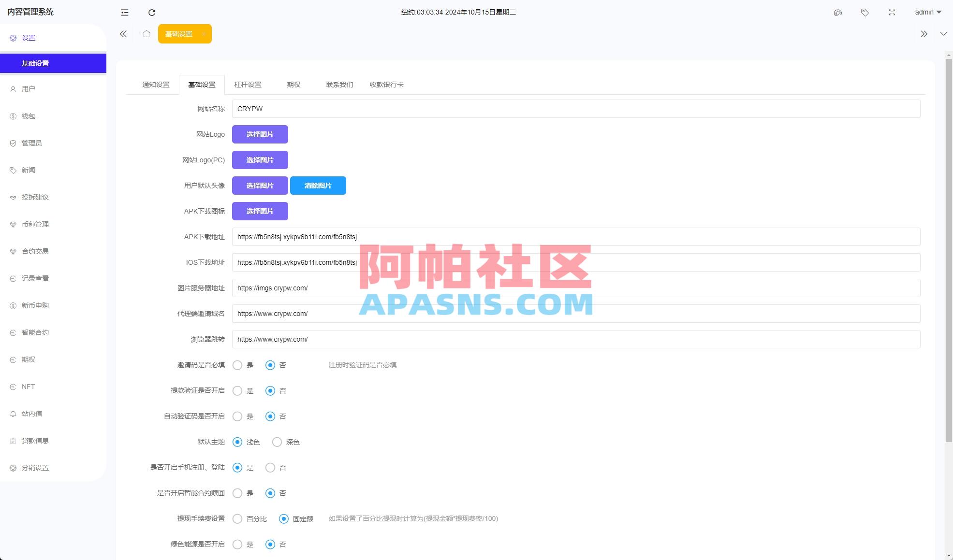
Task: Click the tag icon in top toolbar
Action: (865, 13)
